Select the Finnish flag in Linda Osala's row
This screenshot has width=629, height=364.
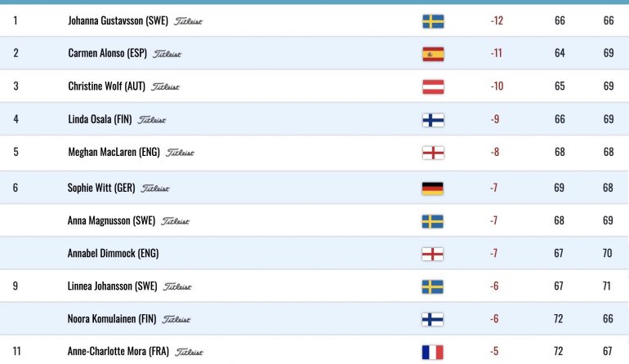click(433, 120)
